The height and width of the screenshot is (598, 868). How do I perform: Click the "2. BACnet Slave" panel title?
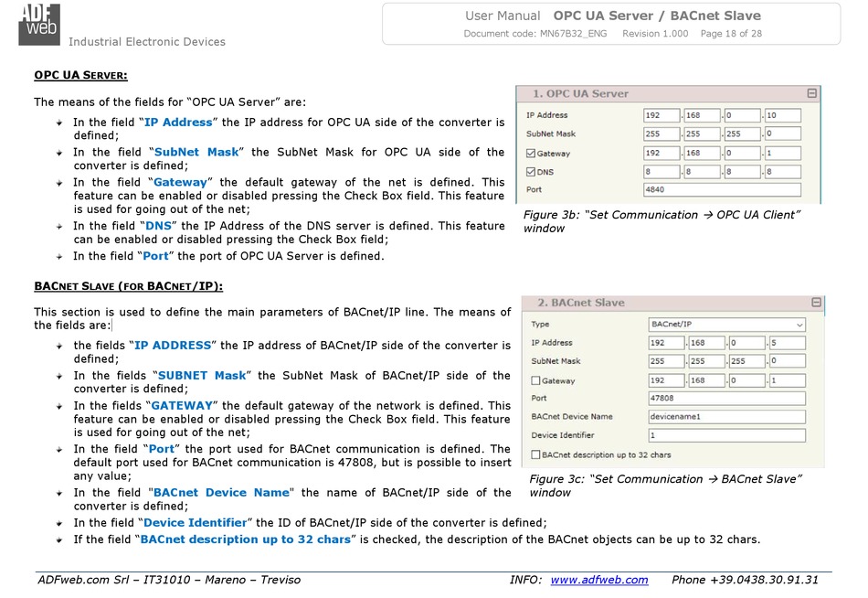click(581, 303)
